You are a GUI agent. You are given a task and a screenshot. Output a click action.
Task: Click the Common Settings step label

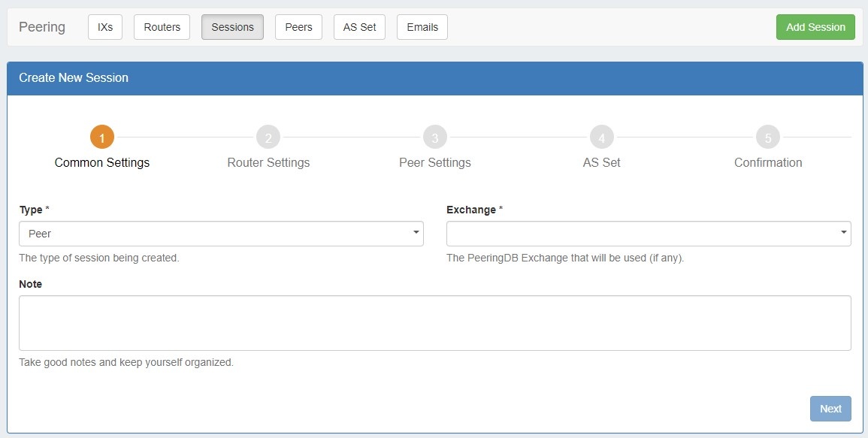click(x=102, y=162)
